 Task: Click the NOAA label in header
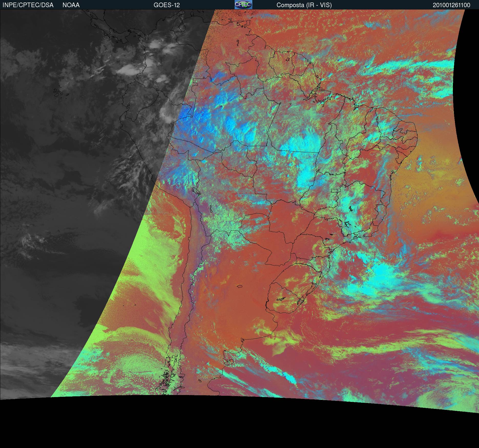pyautogui.click(x=71, y=5)
